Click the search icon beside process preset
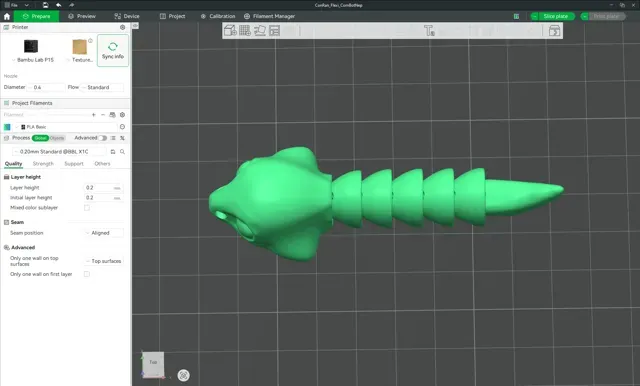Image resolution: width=640 pixels, height=386 pixels. click(122, 152)
